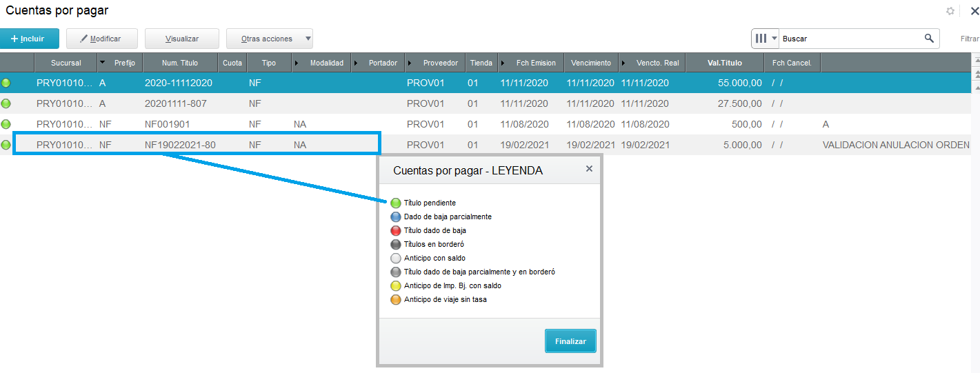The image size is (980, 373).
Task: Click the Proveedor column header
Action: (x=435, y=63)
